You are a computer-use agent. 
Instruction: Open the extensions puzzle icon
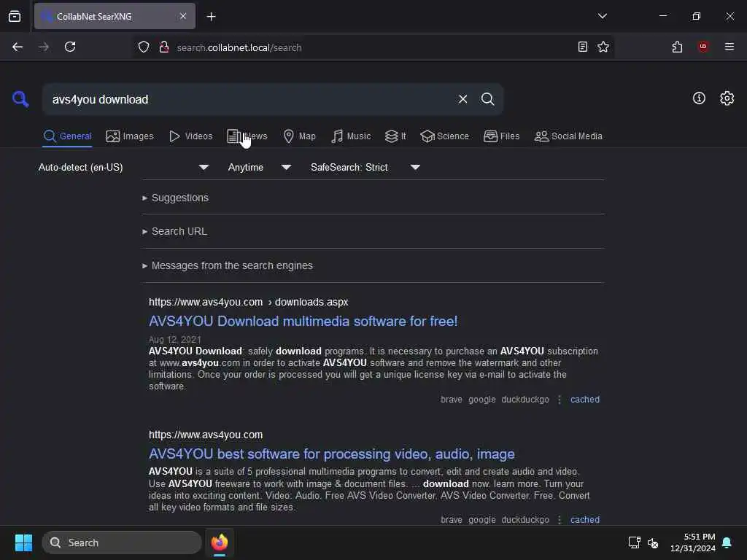click(x=677, y=47)
